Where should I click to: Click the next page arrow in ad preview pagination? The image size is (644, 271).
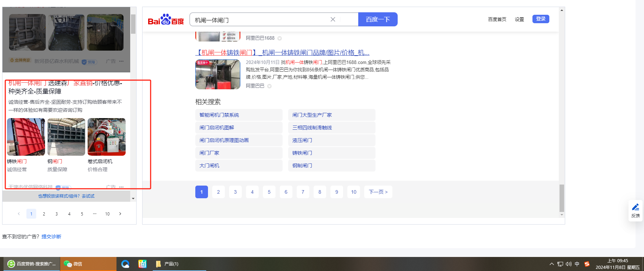pyautogui.click(x=120, y=214)
